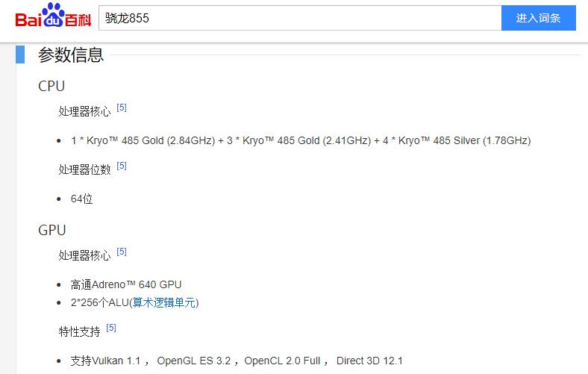The height and width of the screenshot is (374, 588).
Task: Open reference [5] beside CPU 处理器核心
Action: point(122,107)
